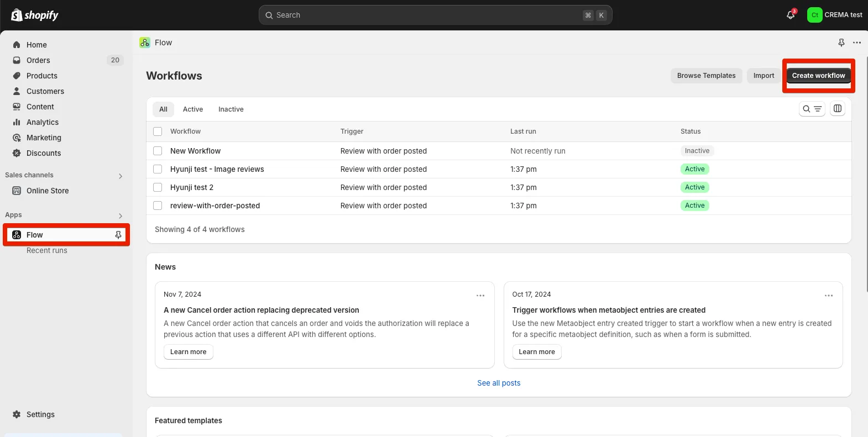Switch to the Inactive workflows tab
This screenshot has height=437, width=868.
coord(231,109)
